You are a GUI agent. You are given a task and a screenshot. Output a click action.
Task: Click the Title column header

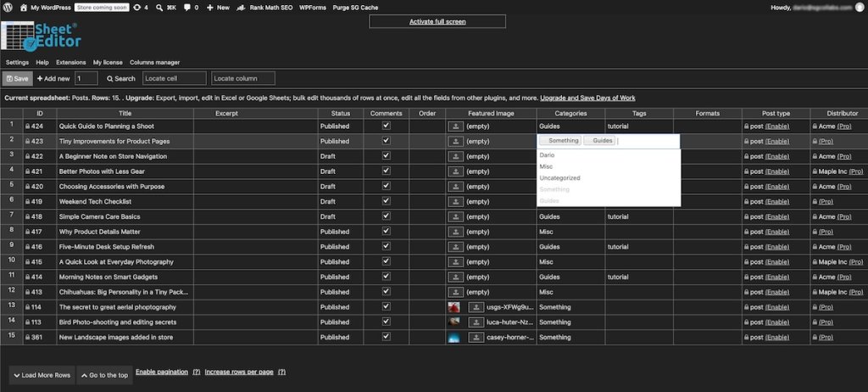(x=125, y=113)
